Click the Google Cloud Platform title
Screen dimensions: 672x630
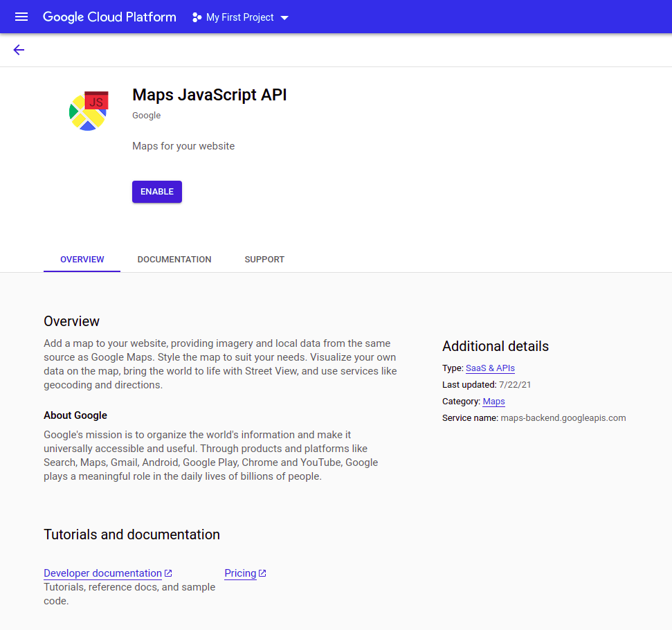coord(109,17)
